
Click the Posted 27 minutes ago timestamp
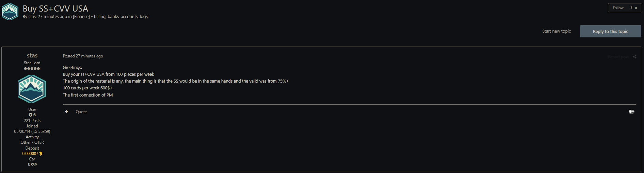coord(83,56)
